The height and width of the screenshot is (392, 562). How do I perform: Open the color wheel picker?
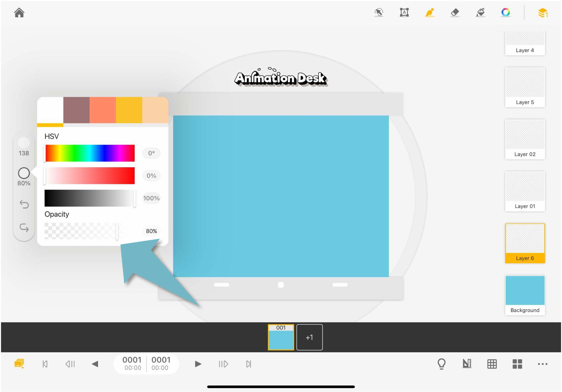coord(506,12)
